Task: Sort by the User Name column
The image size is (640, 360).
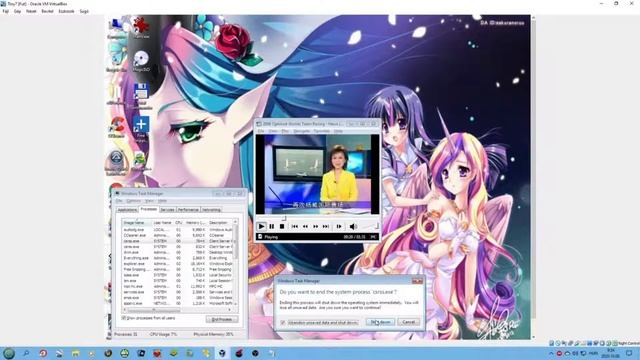Action: tap(162, 223)
